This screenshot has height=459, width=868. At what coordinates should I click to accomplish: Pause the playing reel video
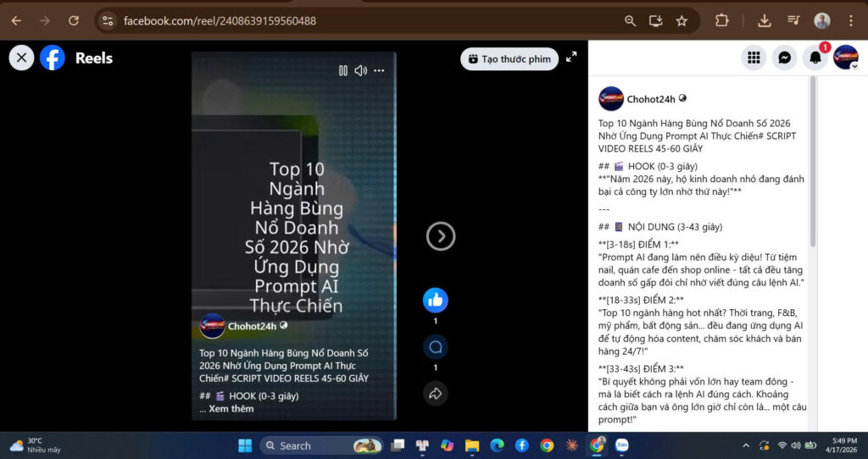point(343,70)
